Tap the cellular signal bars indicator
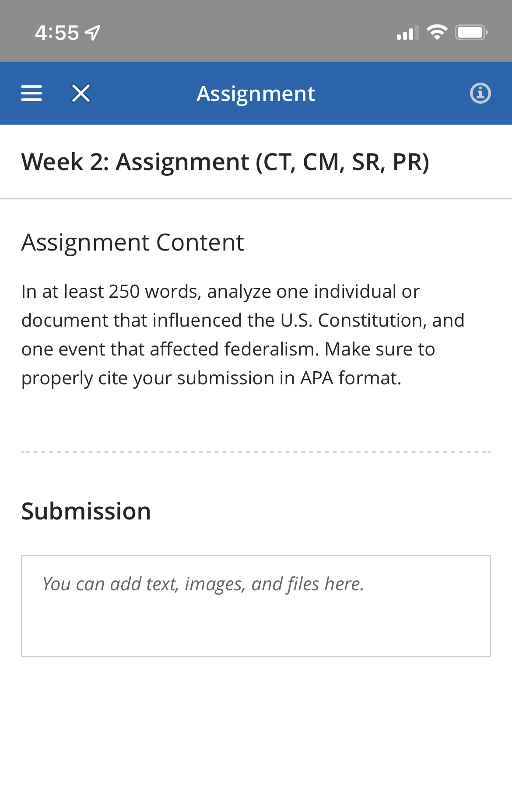The height and width of the screenshot is (812, 512). (407, 33)
